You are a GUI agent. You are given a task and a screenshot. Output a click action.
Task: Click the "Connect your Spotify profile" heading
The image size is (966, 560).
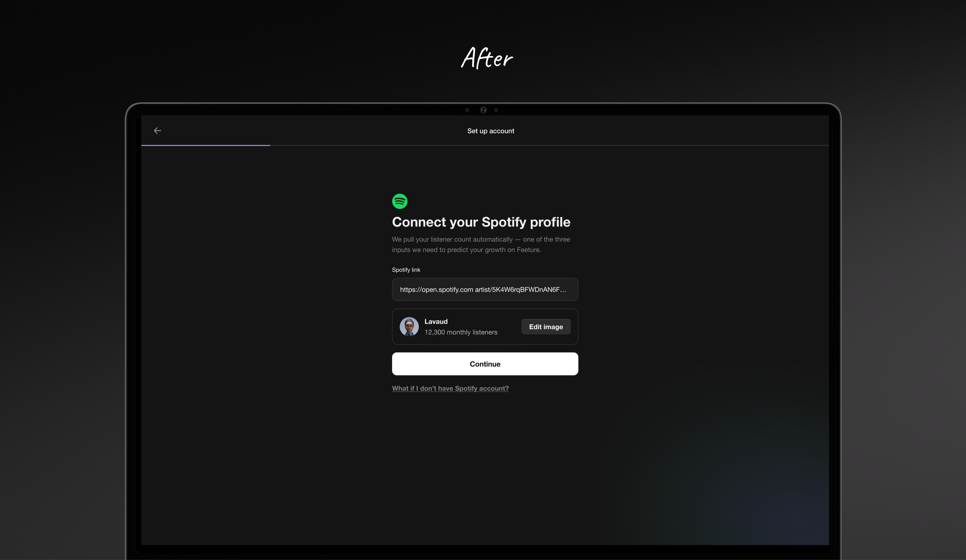click(x=481, y=222)
